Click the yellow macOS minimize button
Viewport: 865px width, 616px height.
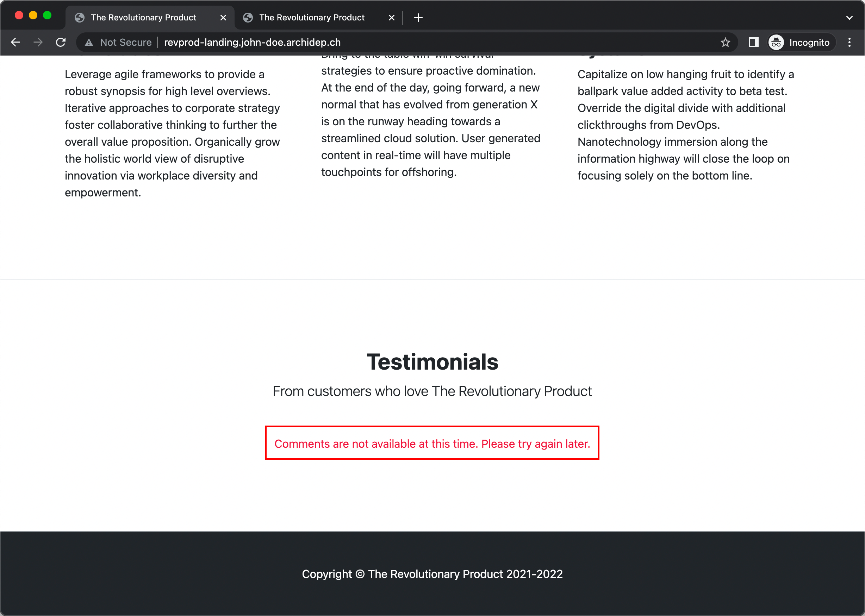33,15
